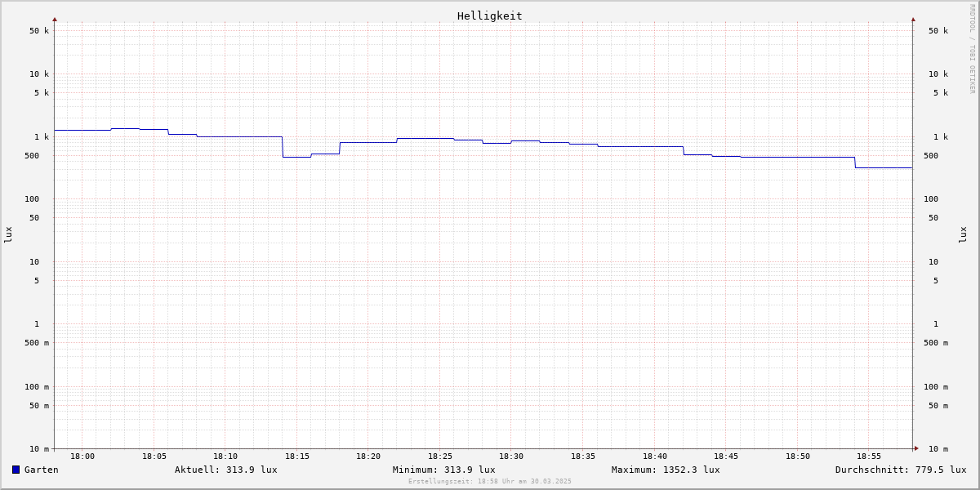Click the 18:40 time axis label
The height and width of the screenshot is (490, 980).
tap(655, 457)
